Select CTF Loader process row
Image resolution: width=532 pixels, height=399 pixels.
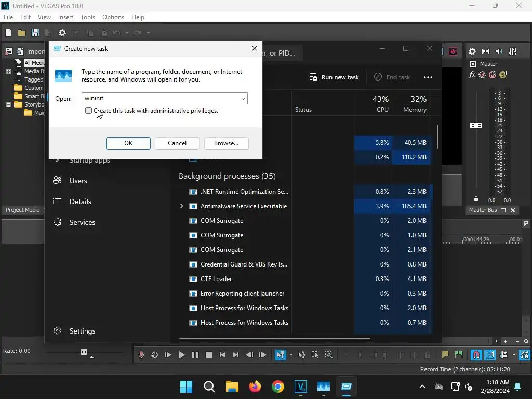click(x=304, y=279)
